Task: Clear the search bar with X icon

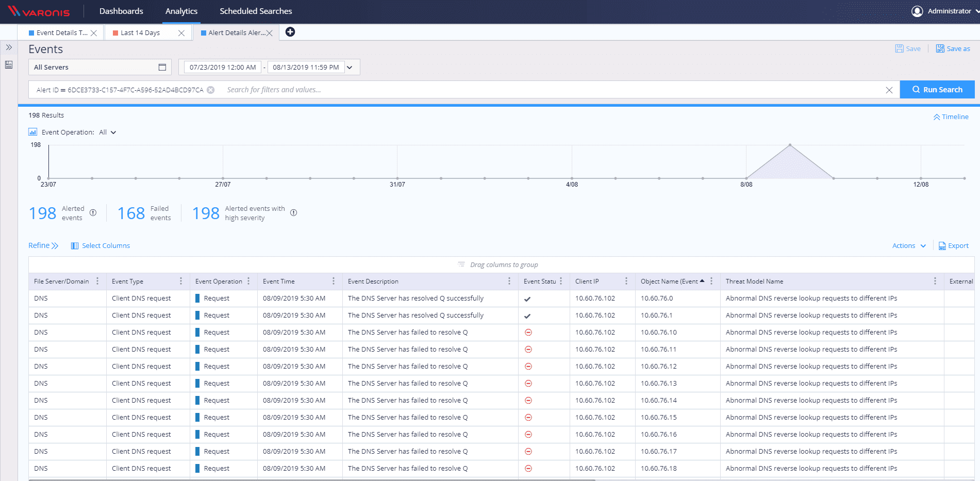Action: 889,90
